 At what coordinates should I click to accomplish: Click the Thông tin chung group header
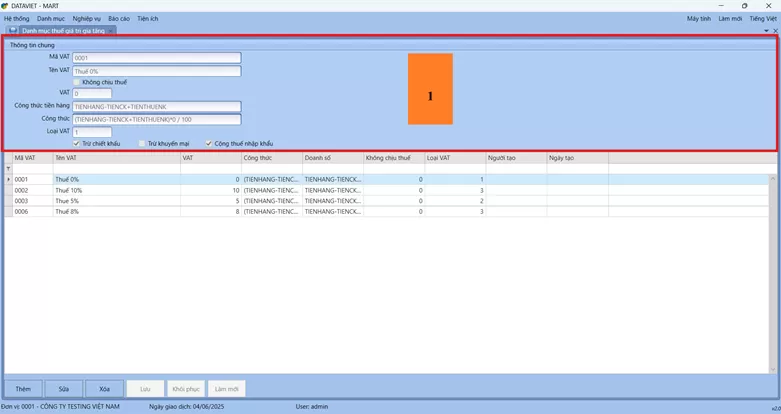(x=32, y=45)
